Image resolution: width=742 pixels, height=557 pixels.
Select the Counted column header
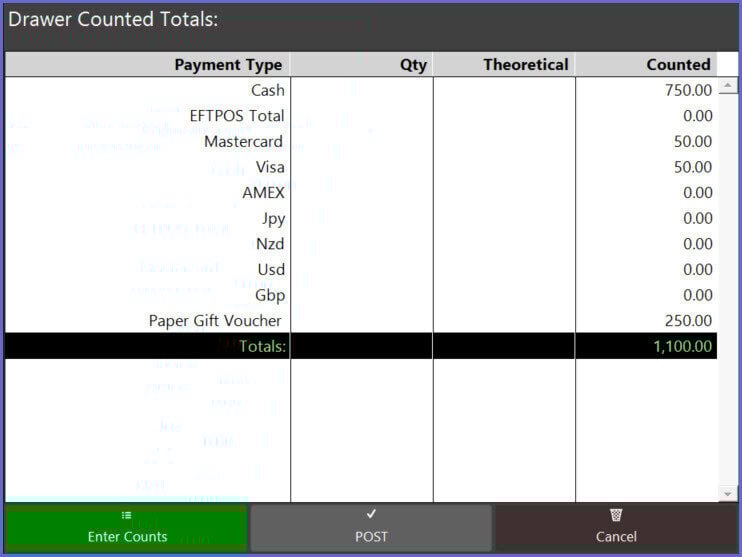(677, 64)
